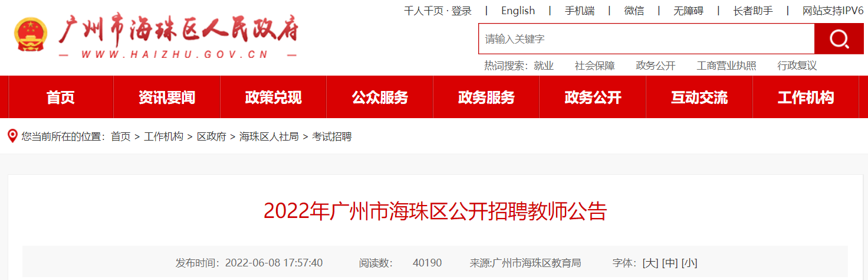Set font size to medium [中]
This screenshot has width=868, height=280.
tap(670, 263)
